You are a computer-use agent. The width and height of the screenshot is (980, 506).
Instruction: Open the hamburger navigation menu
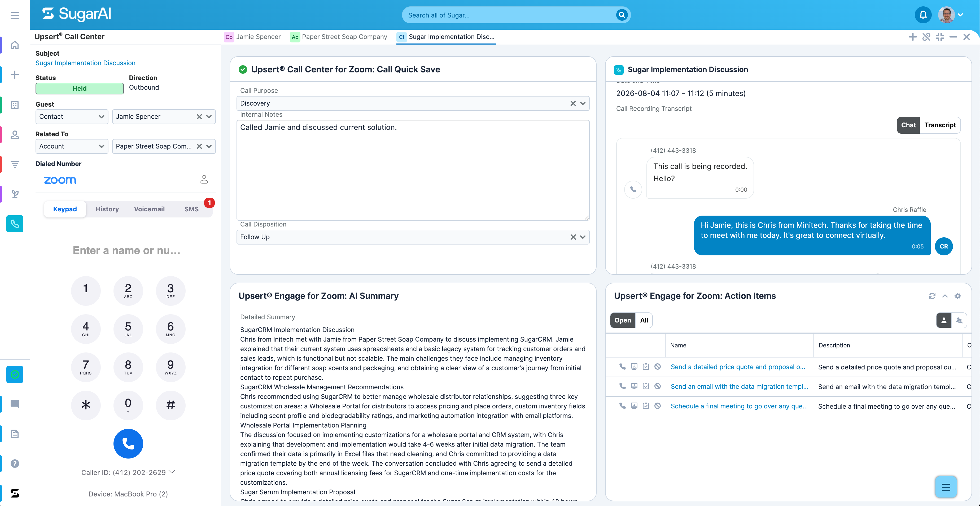click(15, 15)
